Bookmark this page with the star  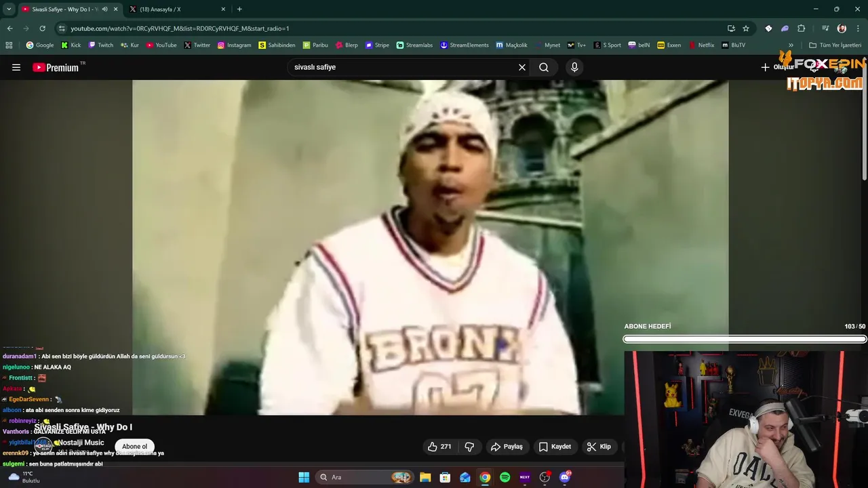[746, 28]
